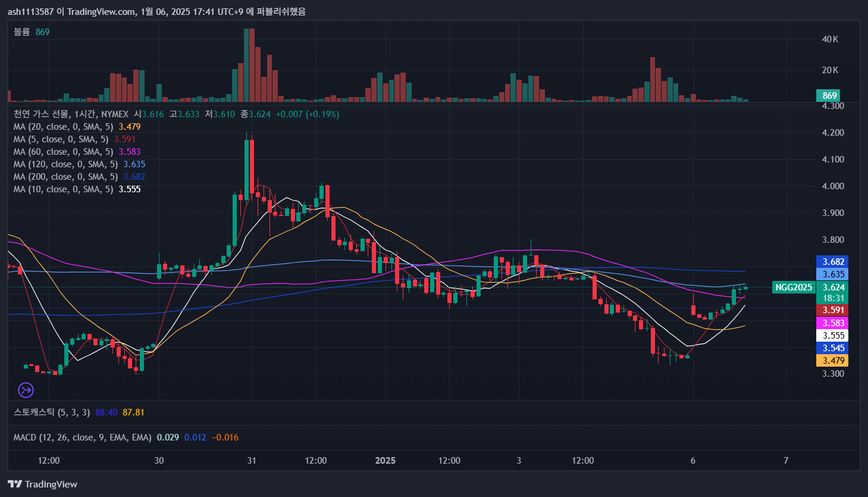
Task: Click the MA (60, close, 0, SMA, 5) legend
Action: coord(63,152)
